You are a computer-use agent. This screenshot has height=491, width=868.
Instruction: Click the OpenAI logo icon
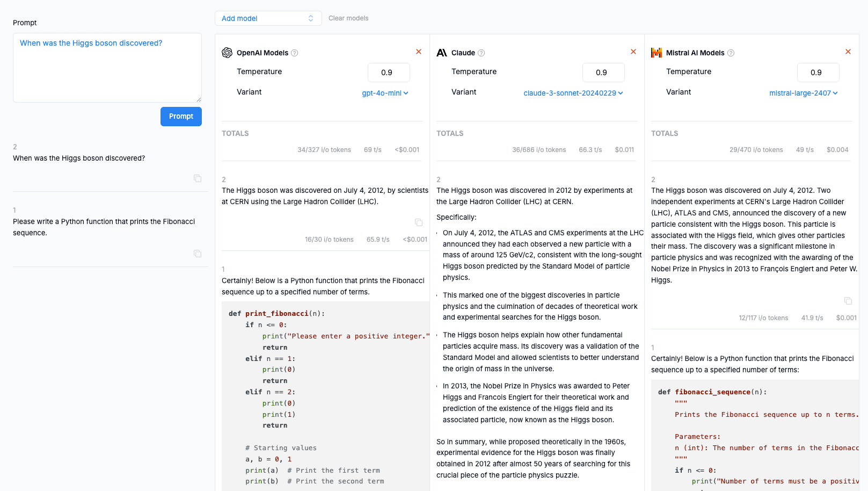[x=227, y=53]
